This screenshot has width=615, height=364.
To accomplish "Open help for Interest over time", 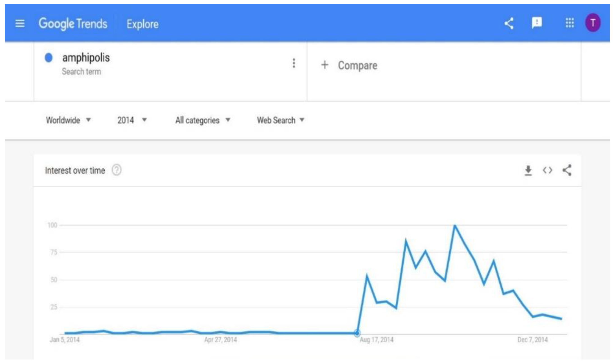I will click(x=117, y=170).
